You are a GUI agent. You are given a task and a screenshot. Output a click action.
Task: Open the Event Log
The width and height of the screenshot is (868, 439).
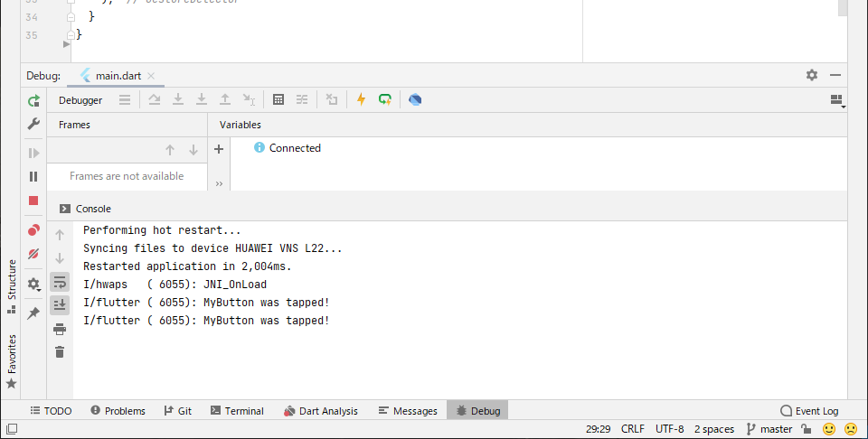pos(809,411)
